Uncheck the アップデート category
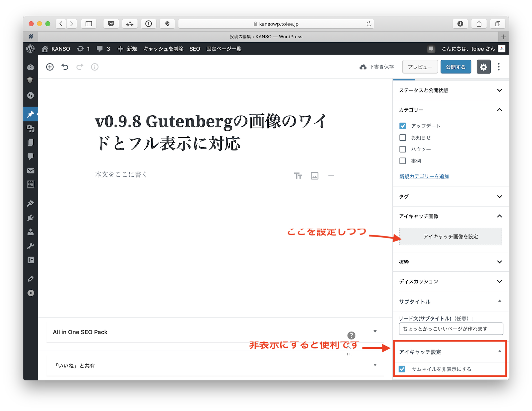The image size is (532, 411). (x=403, y=126)
